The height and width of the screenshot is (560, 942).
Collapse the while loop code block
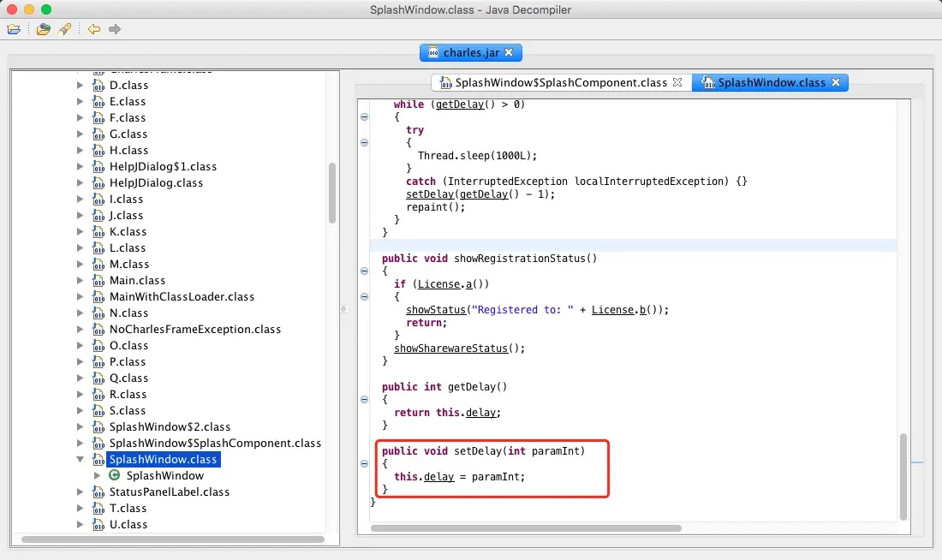[364, 116]
